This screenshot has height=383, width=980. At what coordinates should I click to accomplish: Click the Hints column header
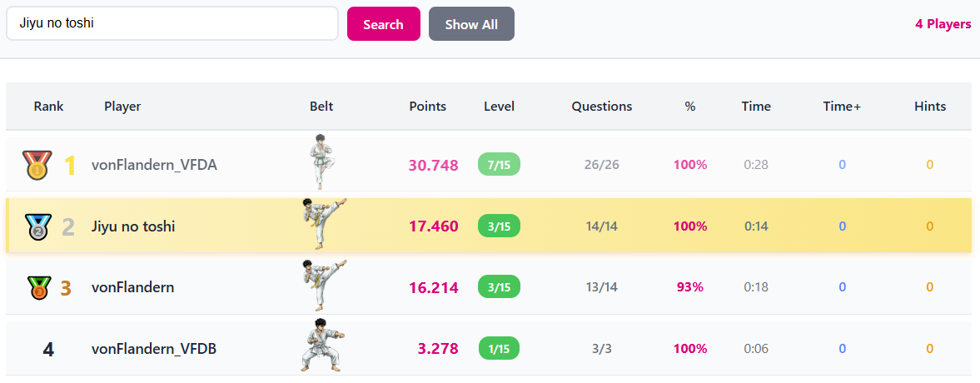point(929,107)
